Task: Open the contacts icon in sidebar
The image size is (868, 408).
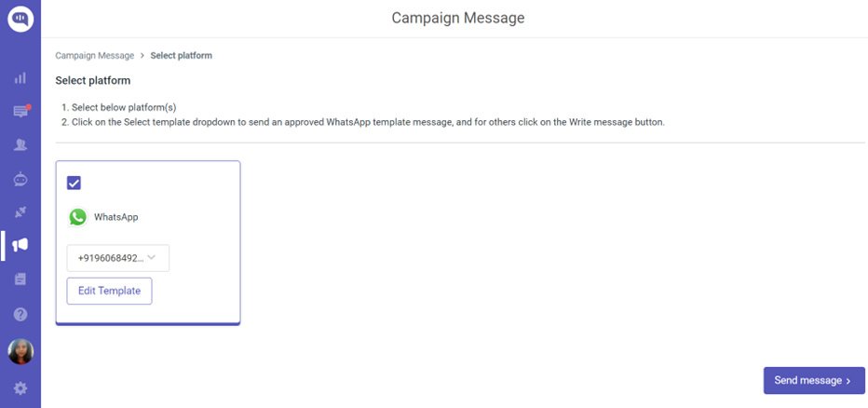Action: pos(20,145)
